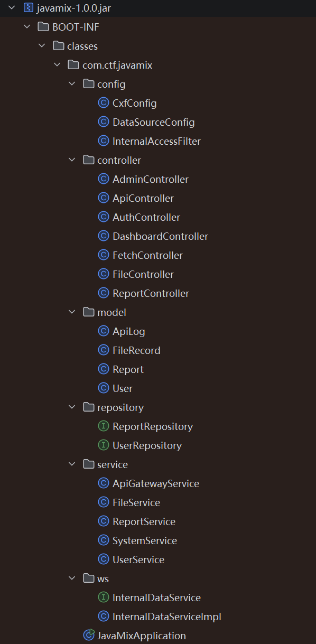Image resolution: width=316 pixels, height=644 pixels.
Task: Click the runnable class icon beside JavaMixApplication
Action: [x=89, y=636]
